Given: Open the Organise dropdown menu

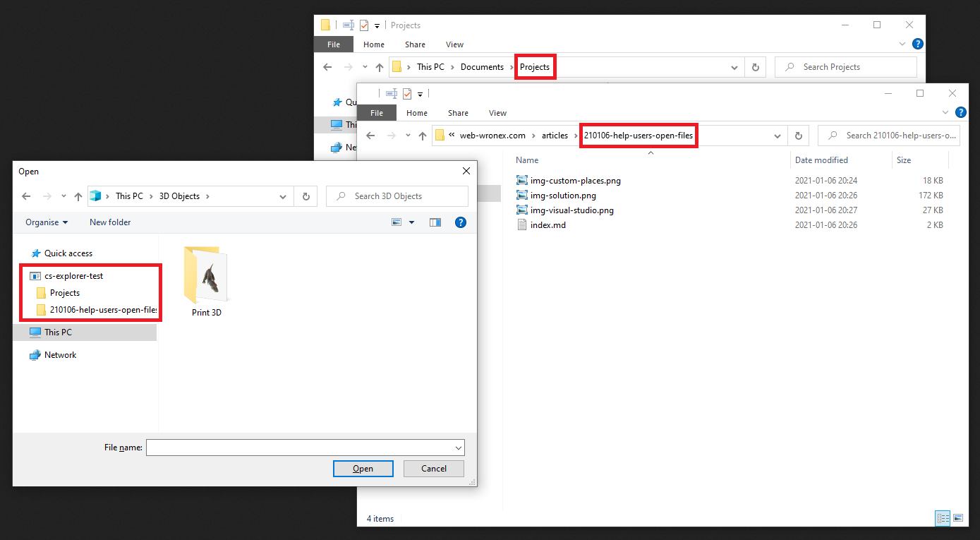Looking at the screenshot, I should 46,222.
